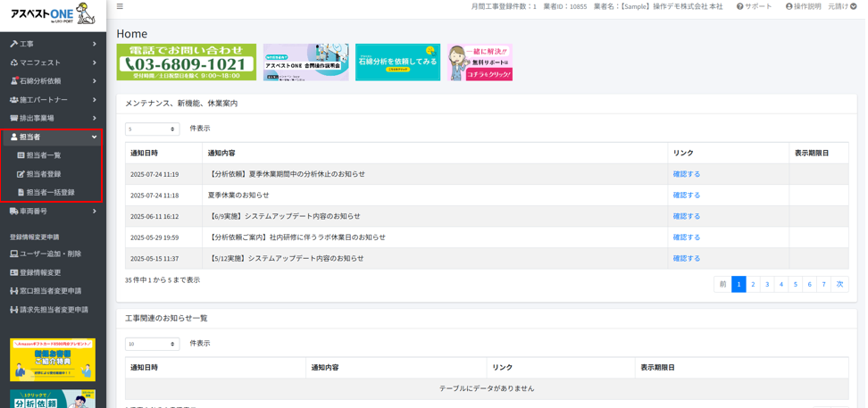Click 確認する for 夏季休業のお知らせ

pos(687,196)
